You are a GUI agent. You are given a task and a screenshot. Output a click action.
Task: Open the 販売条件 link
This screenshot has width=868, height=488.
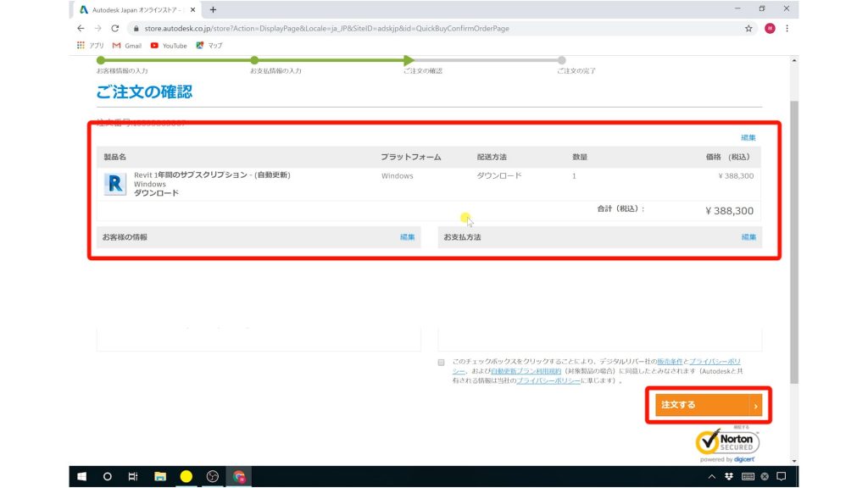(x=672, y=362)
